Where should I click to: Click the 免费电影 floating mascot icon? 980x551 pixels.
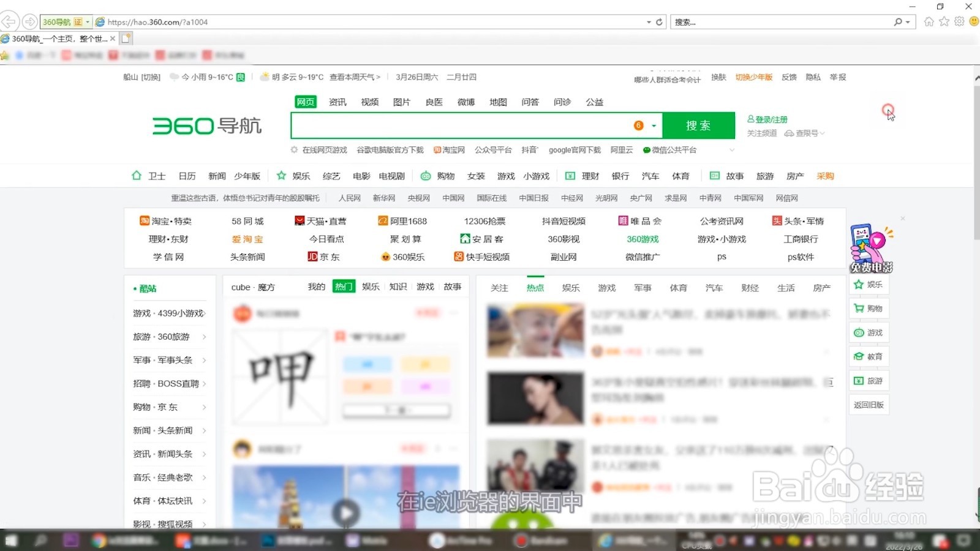point(870,248)
